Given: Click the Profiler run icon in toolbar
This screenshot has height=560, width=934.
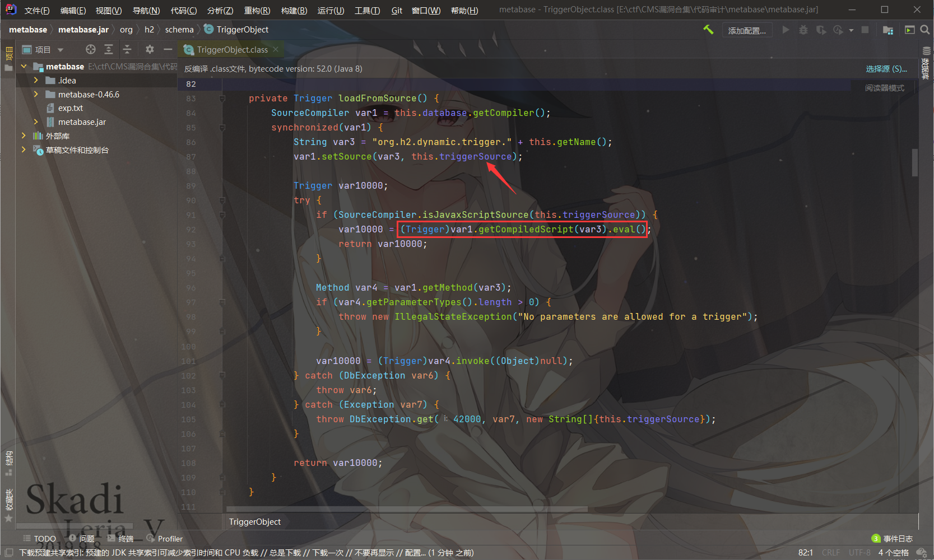Looking at the screenshot, I should [838, 30].
